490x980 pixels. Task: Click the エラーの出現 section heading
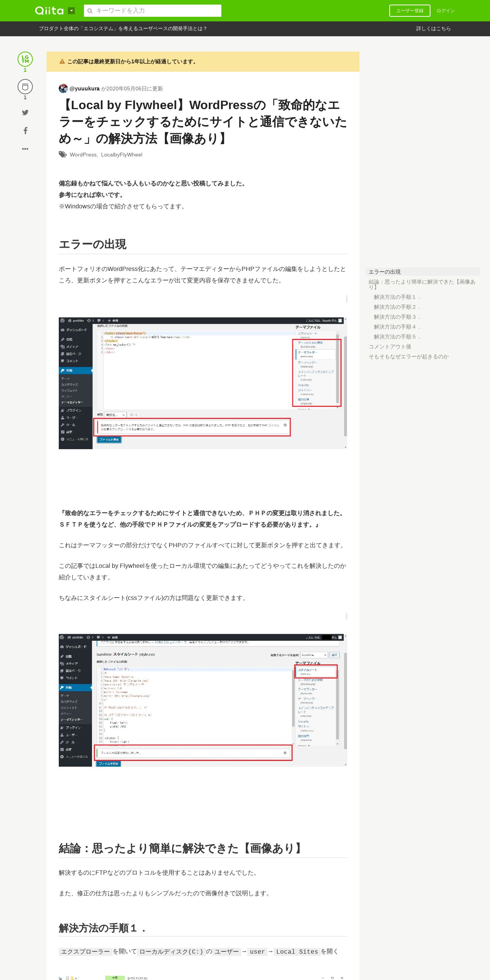93,244
